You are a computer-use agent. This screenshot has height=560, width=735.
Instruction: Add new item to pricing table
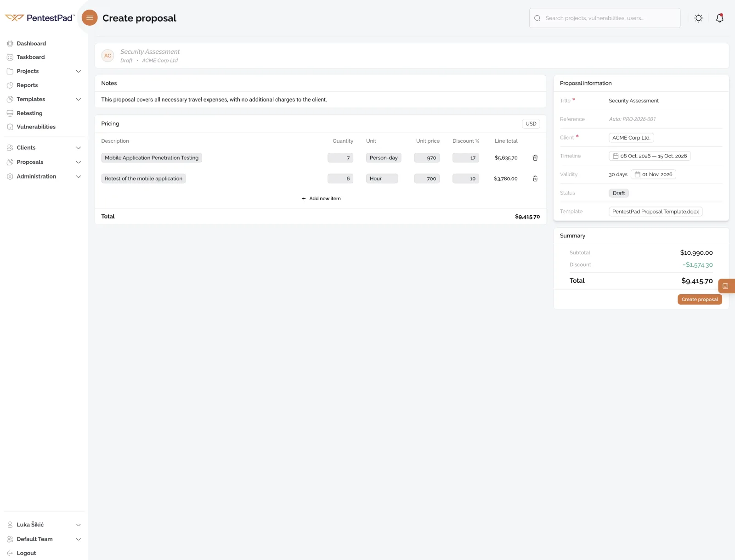(x=321, y=199)
